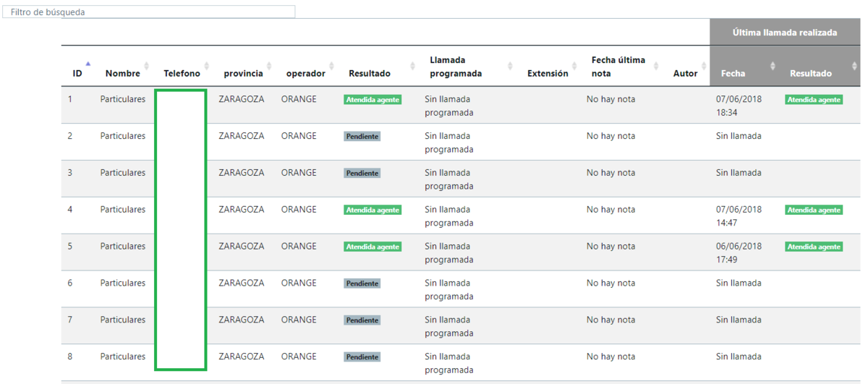The width and height of the screenshot is (868, 384).
Task: Click the Autor column header
Action: coord(685,73)
